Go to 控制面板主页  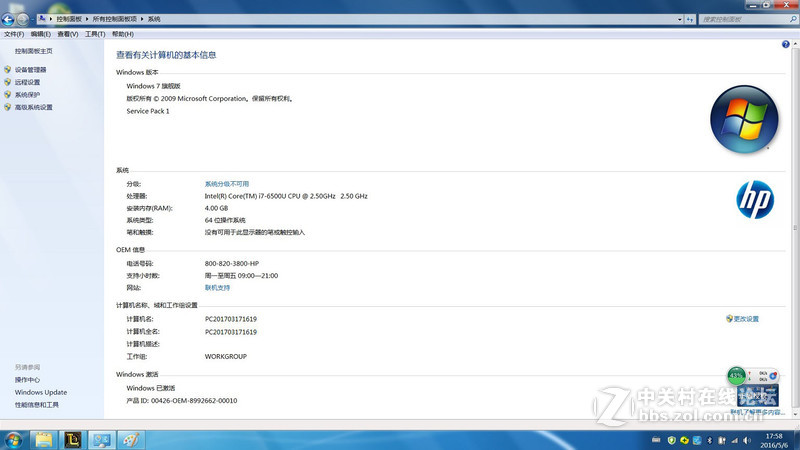tap(33, 51)
